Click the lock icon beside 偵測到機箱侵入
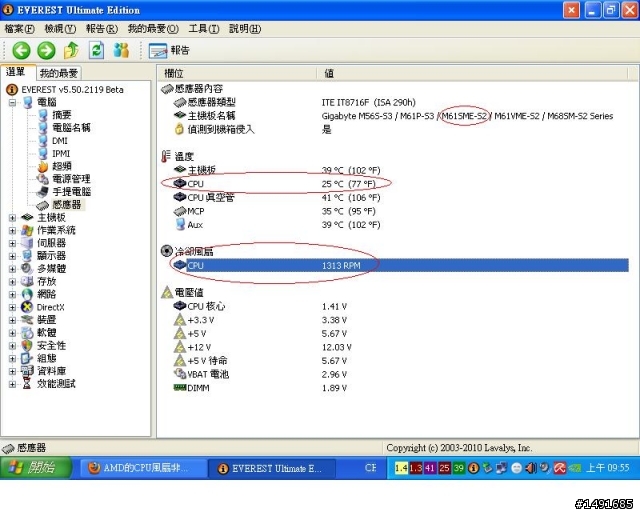 click(179, 129)
